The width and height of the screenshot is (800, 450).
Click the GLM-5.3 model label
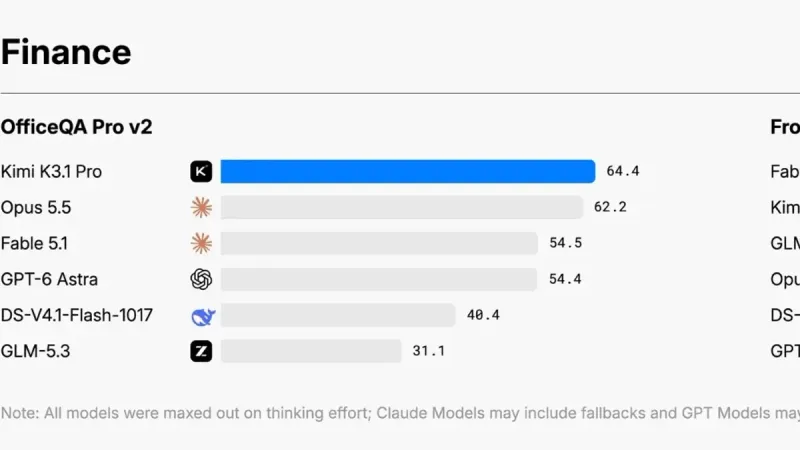(x=35, y=351)
